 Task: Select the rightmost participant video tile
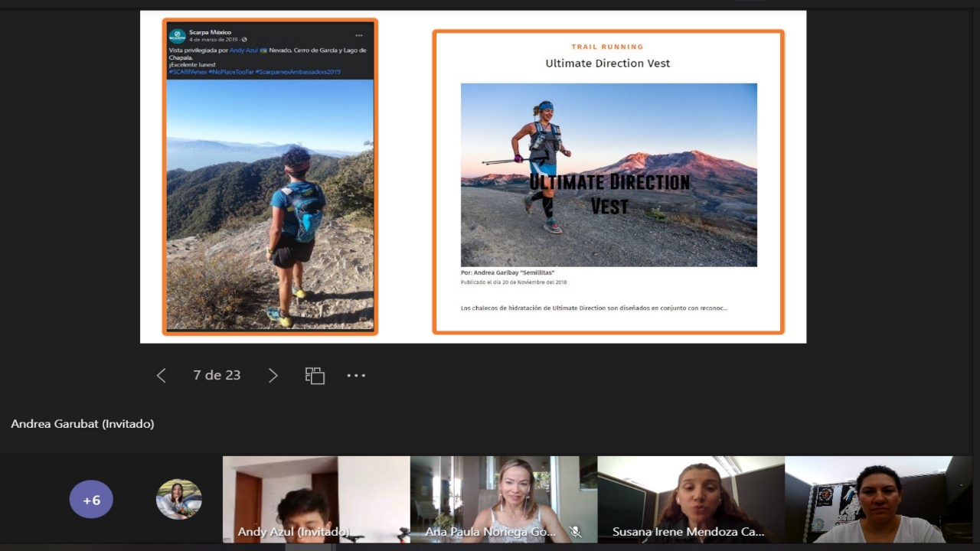point(878,500)
